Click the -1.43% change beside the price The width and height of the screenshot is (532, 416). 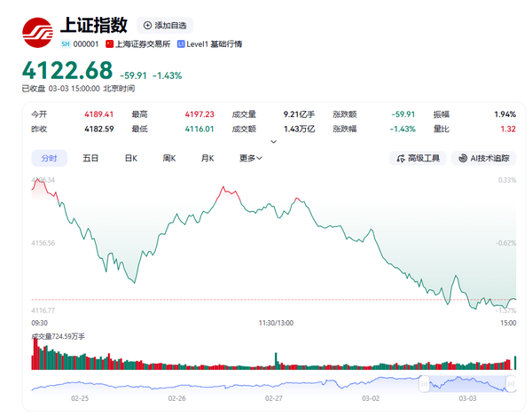pos(168,75)
